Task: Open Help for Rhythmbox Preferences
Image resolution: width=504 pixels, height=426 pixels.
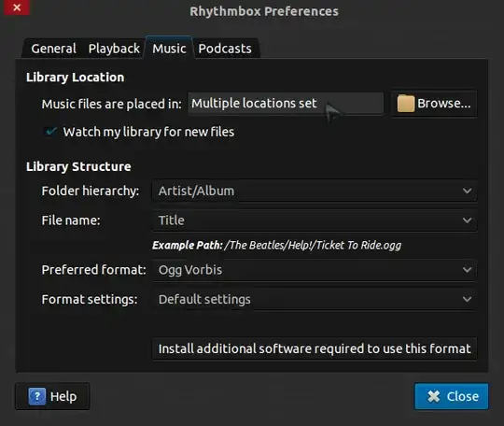Action: [52, 396]
